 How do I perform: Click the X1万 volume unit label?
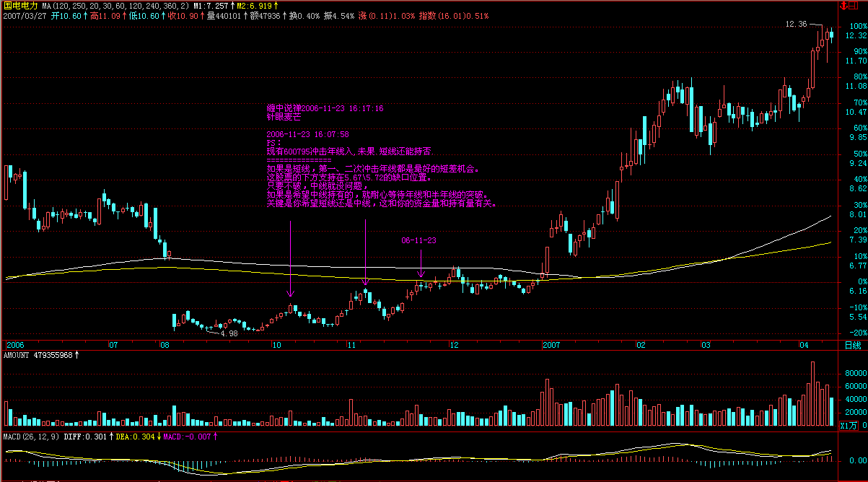click(x=849, y=426)
